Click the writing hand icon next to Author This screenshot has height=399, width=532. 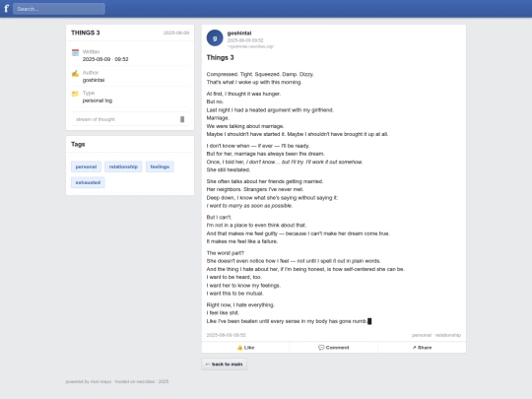pyautogui.click(x=75, y=73)
